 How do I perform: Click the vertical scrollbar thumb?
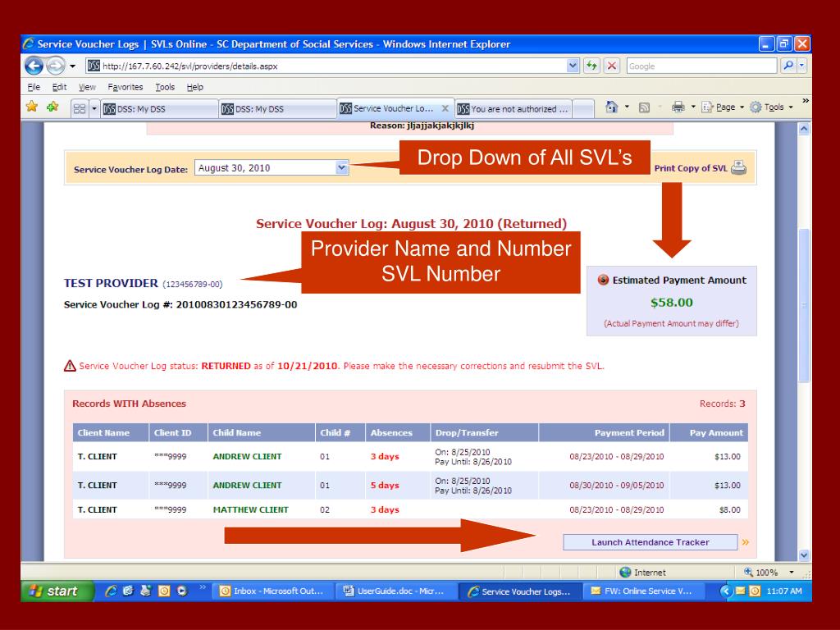[804, 305]
